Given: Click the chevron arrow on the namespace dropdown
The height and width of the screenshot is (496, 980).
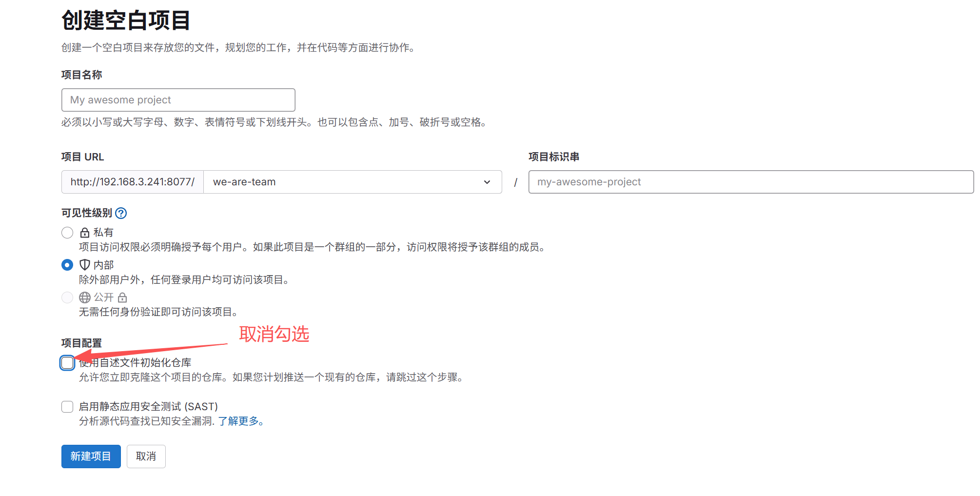Looking at the screenshot, I should [486, 182].
